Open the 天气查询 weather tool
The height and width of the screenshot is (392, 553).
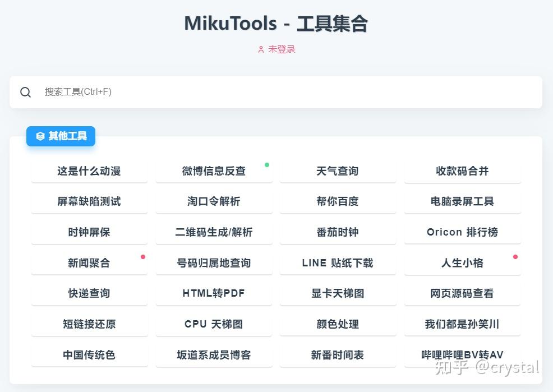pos(338,171)
